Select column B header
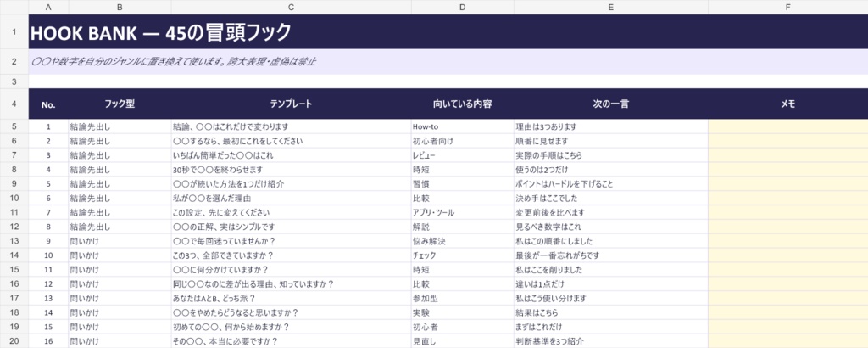868x348 pixels. tap(120, 7)
